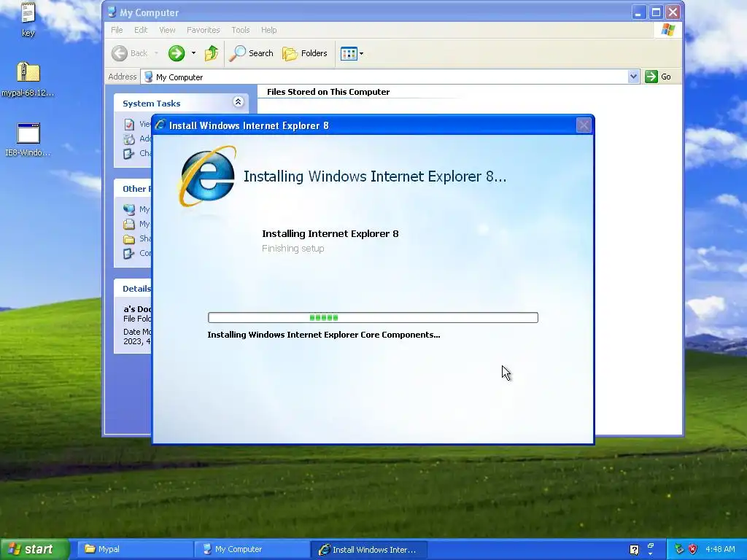The image size is (747, 560).
Task: Go up one folder level
Action: pos(212,53)
